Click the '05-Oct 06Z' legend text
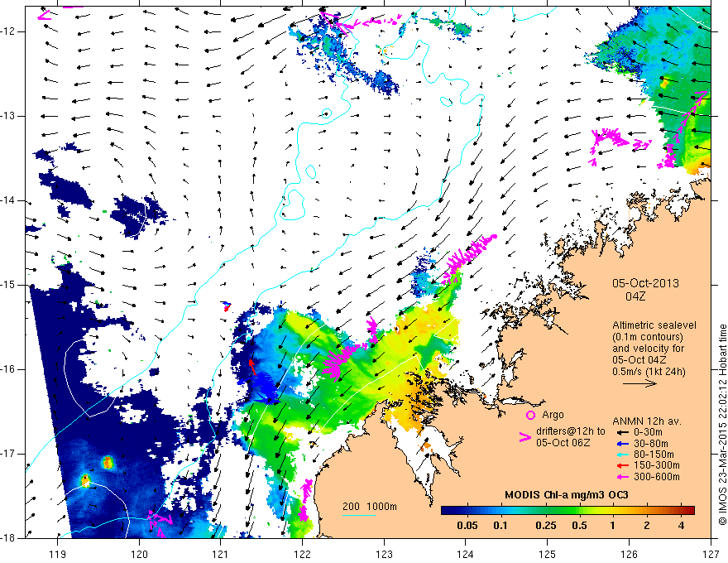728x563 pixels. 563,443
